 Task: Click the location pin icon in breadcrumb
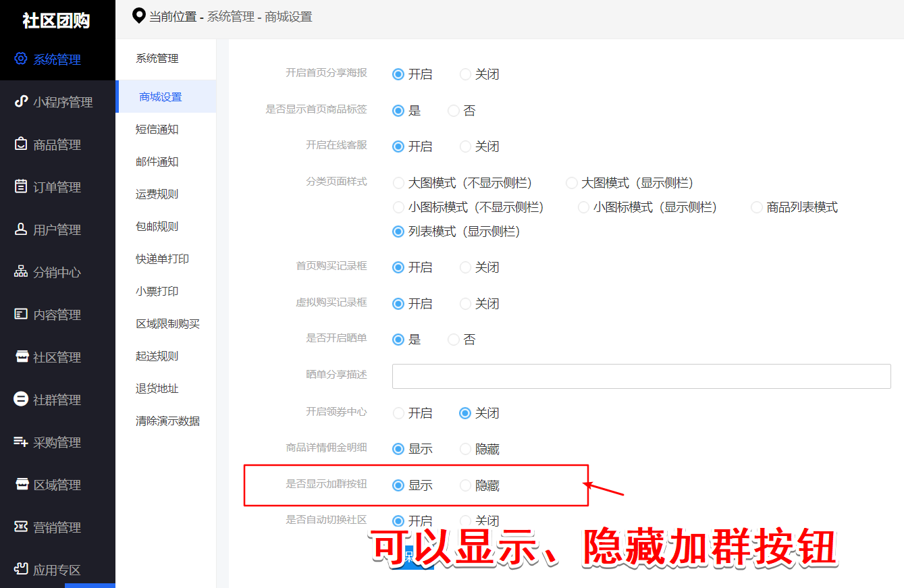138,16
